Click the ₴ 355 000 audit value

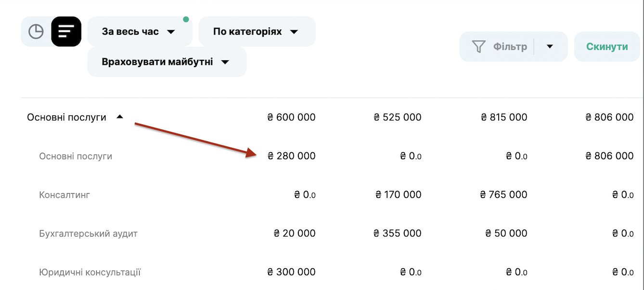(x=398, y=234)
